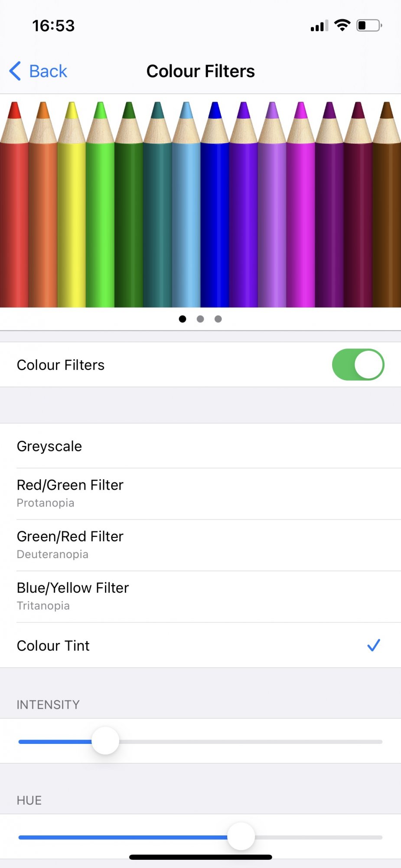Choose Blue/Yellow Filter Tritanopia option
This screenshot has height=868, width=401.
tap(200, 596)
